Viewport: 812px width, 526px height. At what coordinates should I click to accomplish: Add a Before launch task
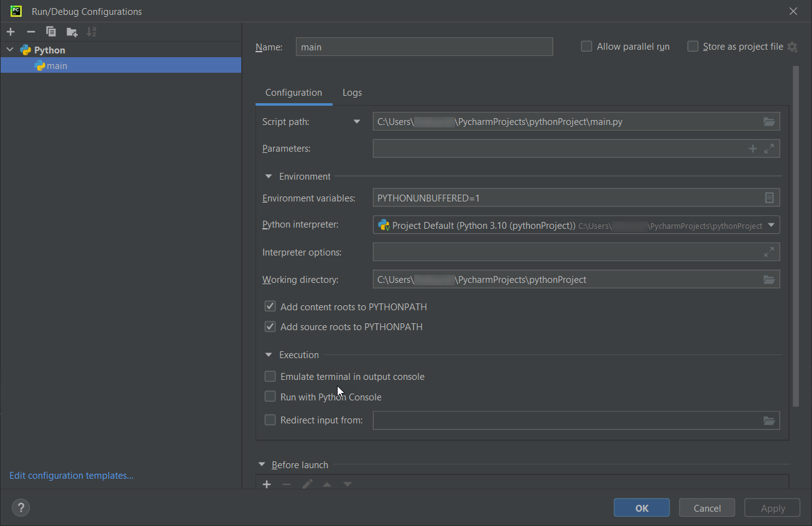tap(267, 484)
